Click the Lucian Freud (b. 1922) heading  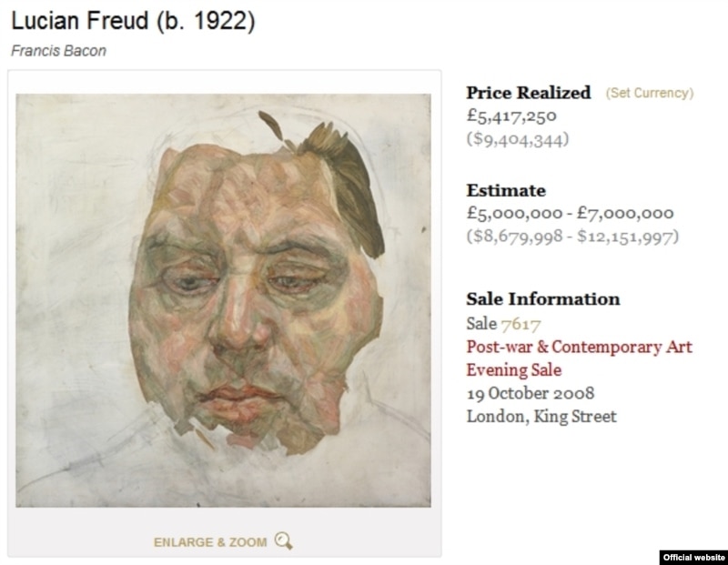click(x=133, y=21)
